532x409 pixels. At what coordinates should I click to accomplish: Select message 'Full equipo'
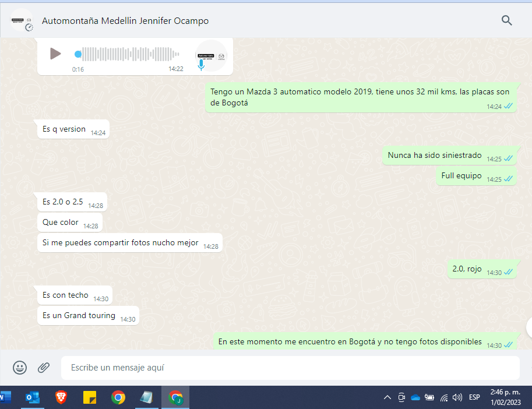point(477,176)
